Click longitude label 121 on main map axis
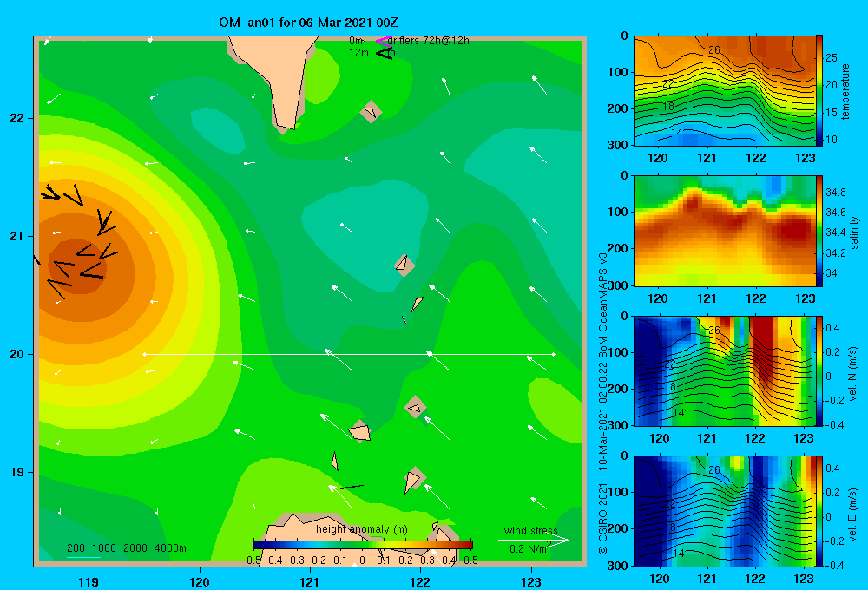The image size is (868, 590). click(310, 581)
